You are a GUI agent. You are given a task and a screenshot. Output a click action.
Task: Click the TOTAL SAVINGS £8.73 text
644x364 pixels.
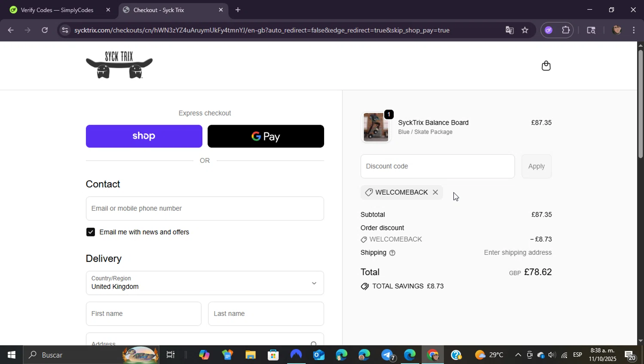coord(408,286)
